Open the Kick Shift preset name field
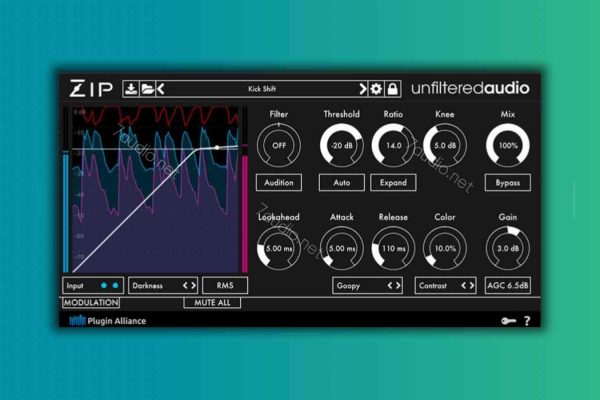 tap(262, 89)
